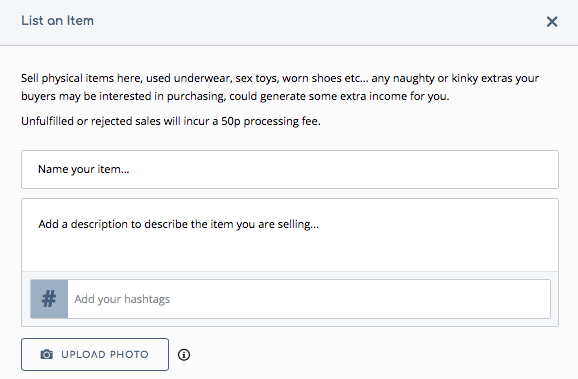The height and width of the screenshot is (379, 578).
Task: Click the 'Name your item...' placeholder text
Action: tap(84, 169)
